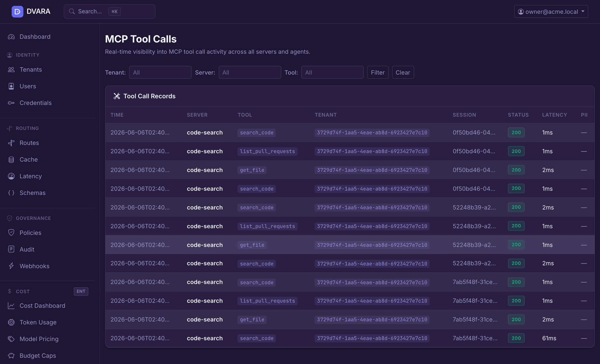The image size is (600, 364).
Task: Click the Tenants people icon
Action: (x=11, y=70)
